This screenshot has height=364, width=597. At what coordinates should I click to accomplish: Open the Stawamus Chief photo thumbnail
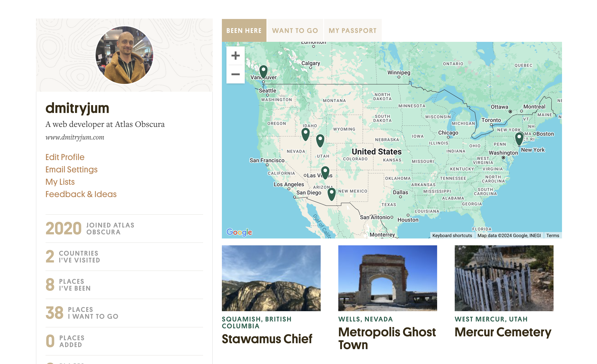[x=271, y=278]
